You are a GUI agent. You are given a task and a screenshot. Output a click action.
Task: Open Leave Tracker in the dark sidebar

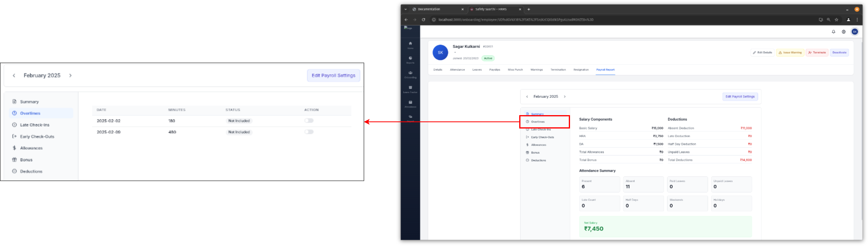coord(410,89)
